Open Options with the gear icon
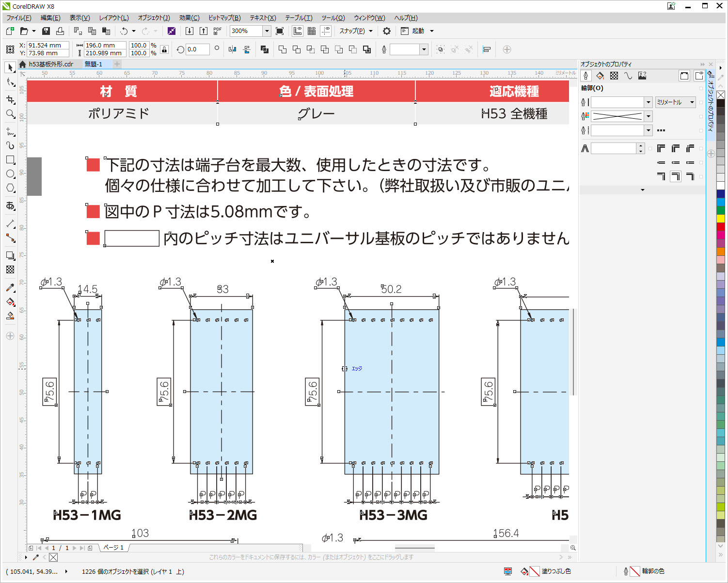This screenshot has height=583, width=728. pos(386,31)
